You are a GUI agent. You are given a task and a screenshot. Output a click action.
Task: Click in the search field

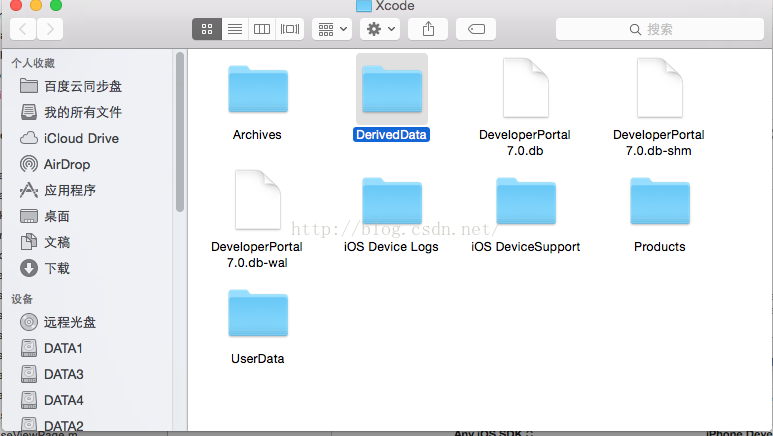click(x=660, y=29)
